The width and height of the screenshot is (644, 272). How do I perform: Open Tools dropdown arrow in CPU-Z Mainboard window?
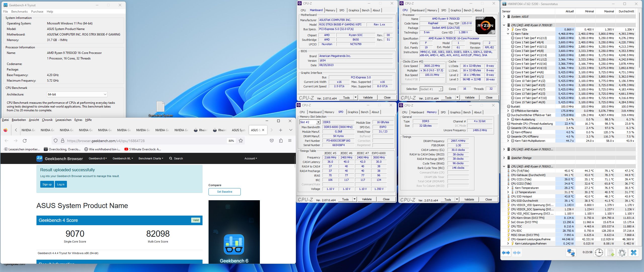tap(355, 97)
